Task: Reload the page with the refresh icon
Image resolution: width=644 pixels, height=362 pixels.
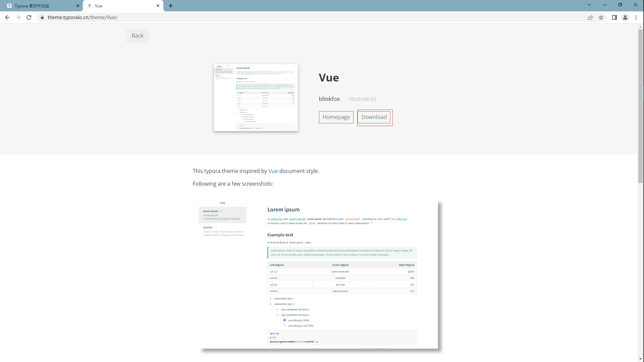Action: [x=29, y=17]
